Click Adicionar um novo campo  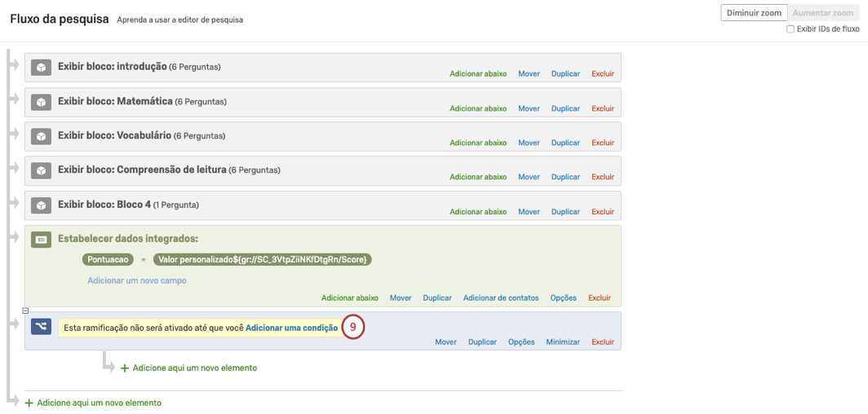137,280
